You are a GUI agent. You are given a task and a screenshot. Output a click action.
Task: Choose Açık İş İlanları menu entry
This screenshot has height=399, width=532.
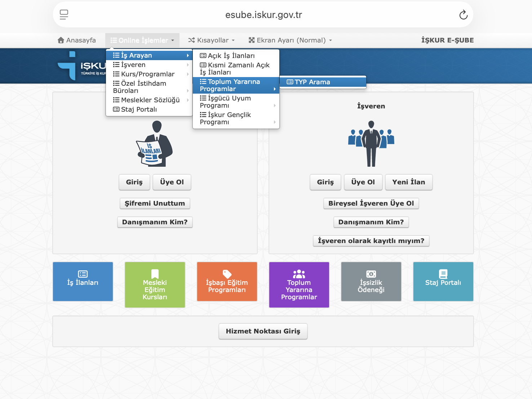point(231,56)
